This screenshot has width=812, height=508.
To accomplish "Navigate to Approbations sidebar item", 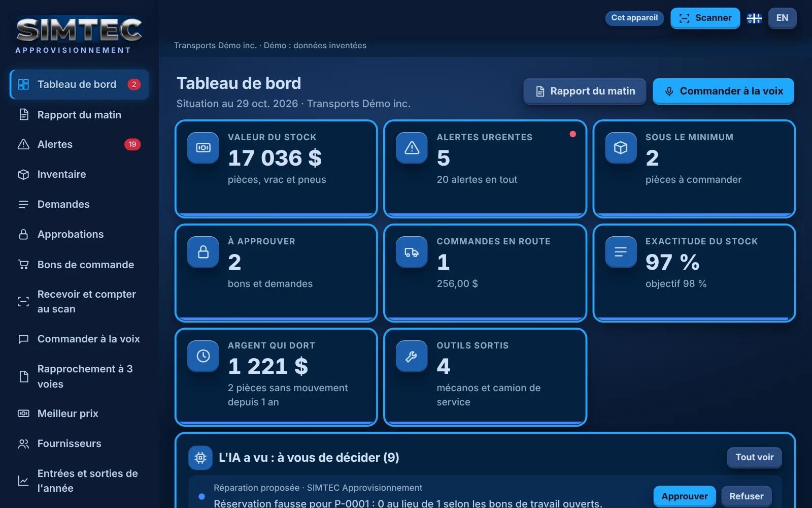I will [79, 234].
